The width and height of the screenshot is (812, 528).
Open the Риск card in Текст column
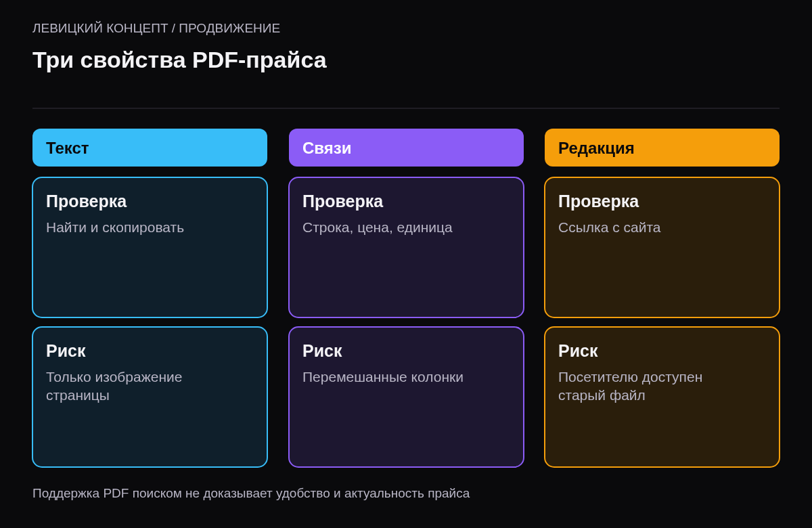[150, 397]
